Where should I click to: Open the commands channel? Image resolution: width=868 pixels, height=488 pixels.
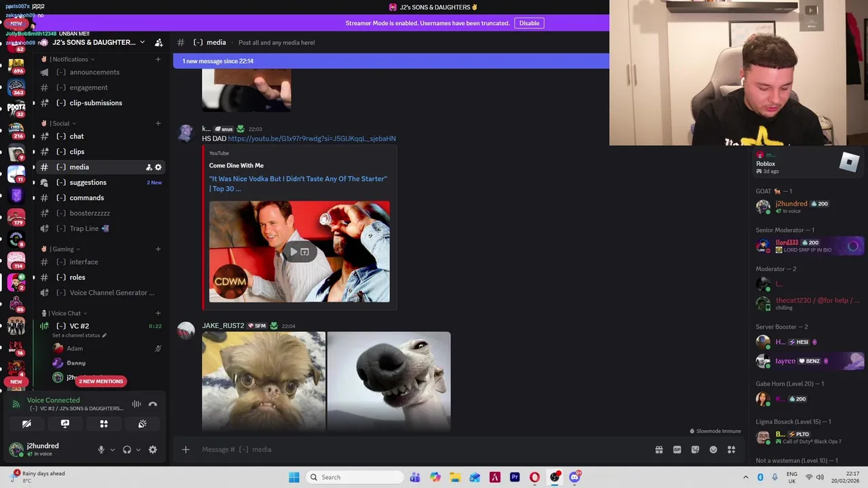point(100,198)
